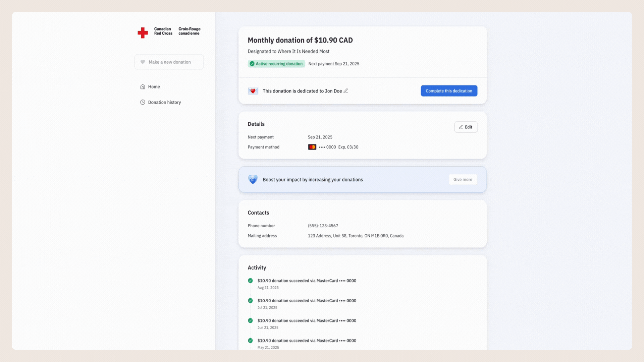The width and height of the screenshot is (644, 362).
Task: Click the phone number (555)-123-4567
Action: coord(323,226)
